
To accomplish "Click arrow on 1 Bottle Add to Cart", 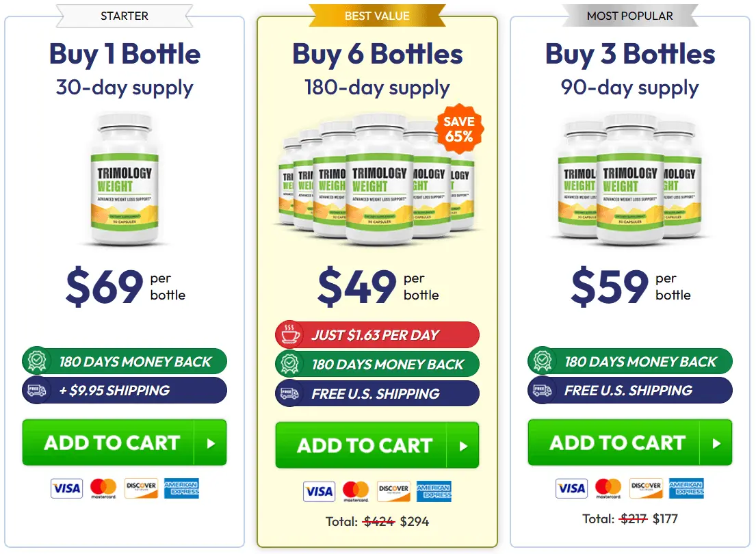I will coord(211,443).
